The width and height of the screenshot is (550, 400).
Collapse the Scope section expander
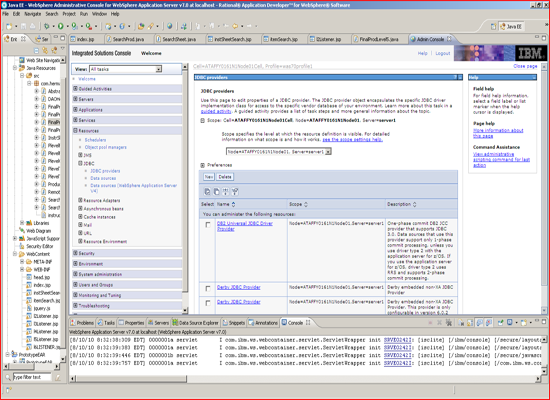202,121
